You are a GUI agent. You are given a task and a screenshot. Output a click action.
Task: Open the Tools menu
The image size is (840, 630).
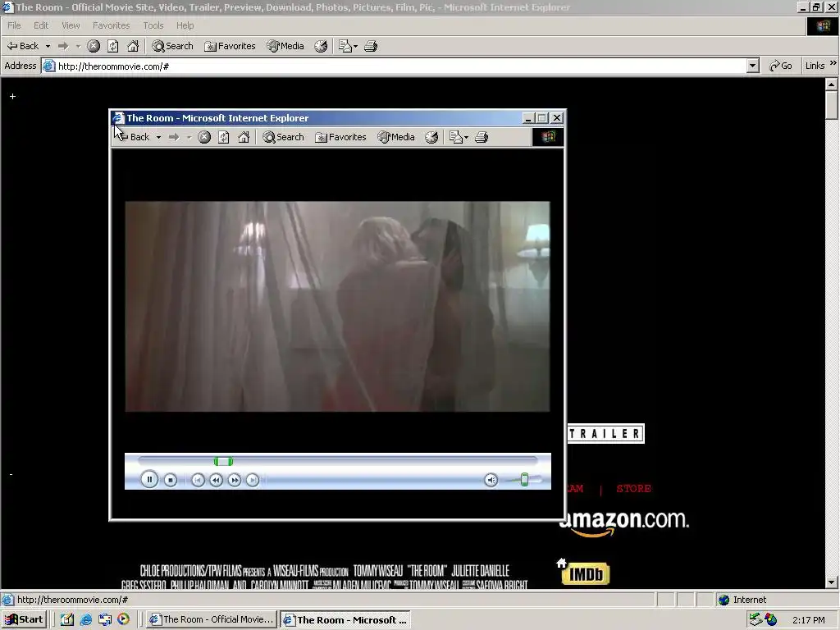pos(153,25)
